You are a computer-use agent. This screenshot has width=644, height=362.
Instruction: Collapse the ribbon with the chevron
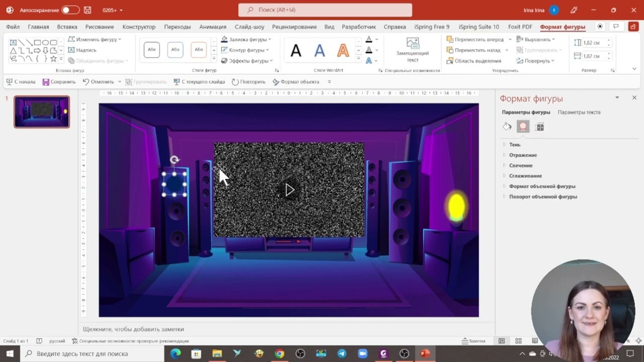coord(634,69)
